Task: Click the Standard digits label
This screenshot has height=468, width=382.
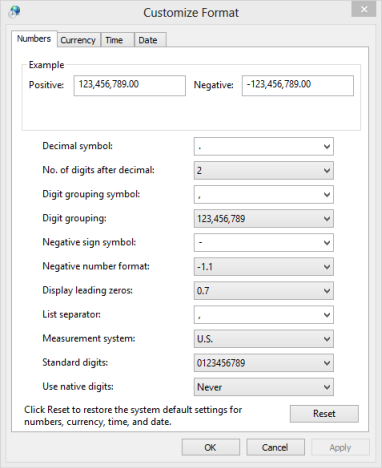Action: (75, 362)
